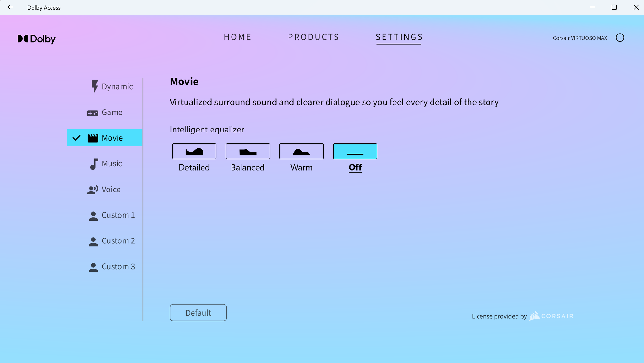Viewport: 644px width, 363px height.
Task: Click the Warm label under the equalizer
Action: (301, 167)
